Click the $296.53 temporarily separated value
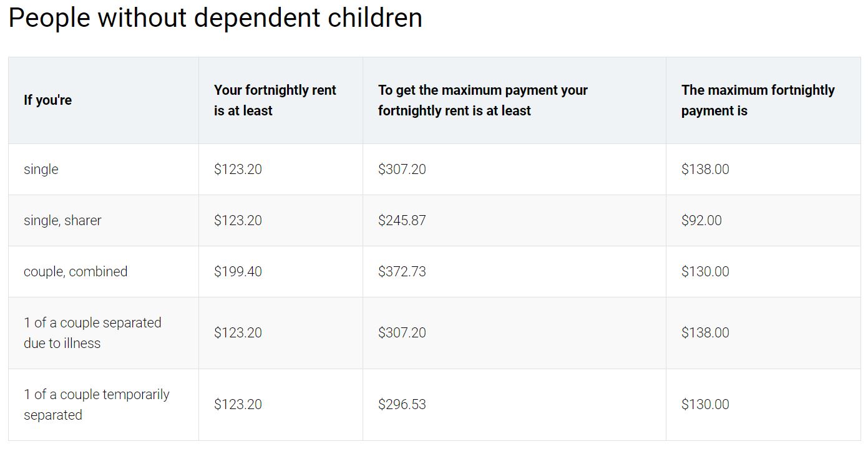 pyautogui.click(x=402, y=404)
